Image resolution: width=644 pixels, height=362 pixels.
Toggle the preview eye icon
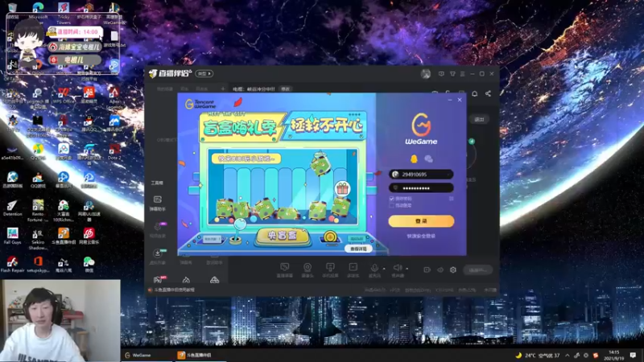(440, 269)
